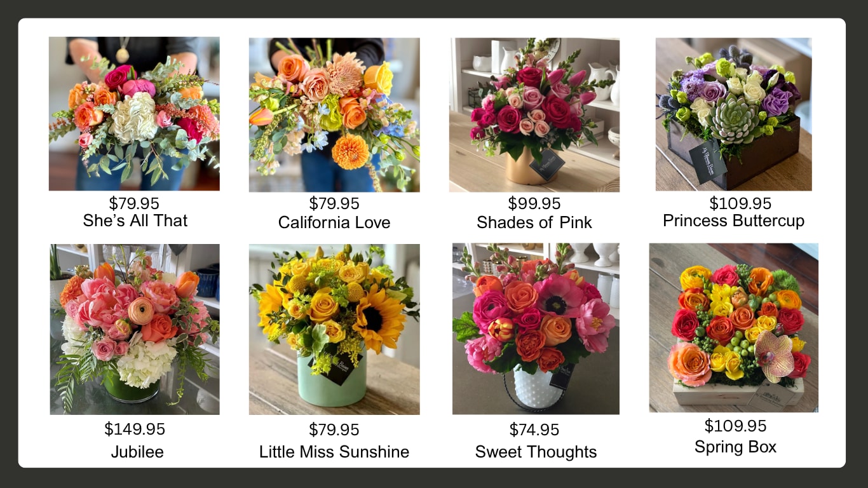Click the Princess Buttercup product name
Screen dimensions: 868x488
734,220
